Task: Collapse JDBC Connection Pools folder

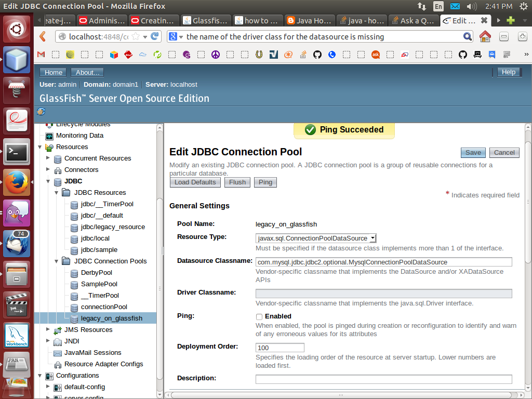Action: tap(56, 261)
